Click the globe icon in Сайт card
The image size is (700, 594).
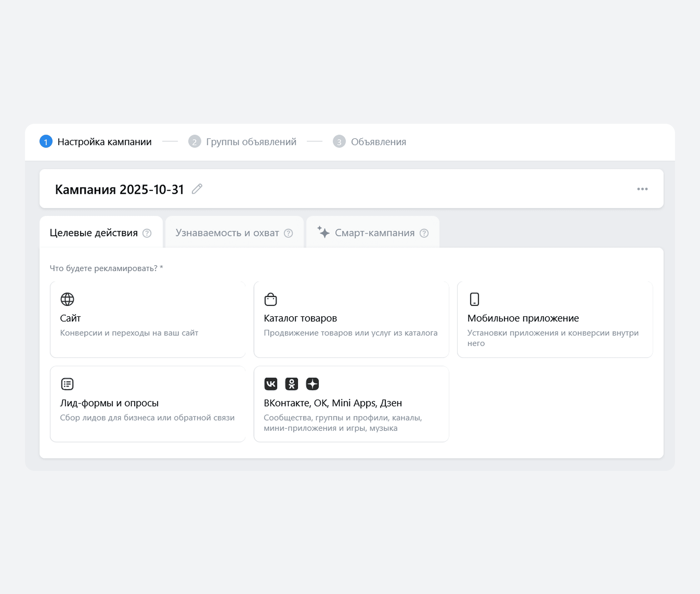coord(67,299)
